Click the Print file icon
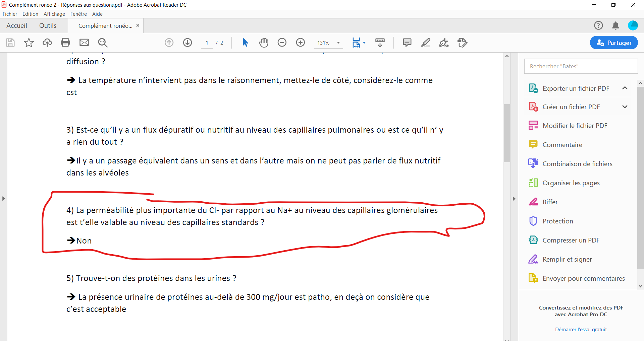644x341 pixels. 65,43
